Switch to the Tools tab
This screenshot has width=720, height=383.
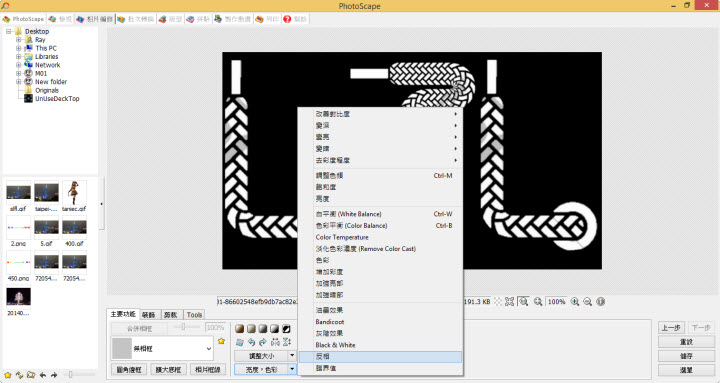(x=194, y=315)
